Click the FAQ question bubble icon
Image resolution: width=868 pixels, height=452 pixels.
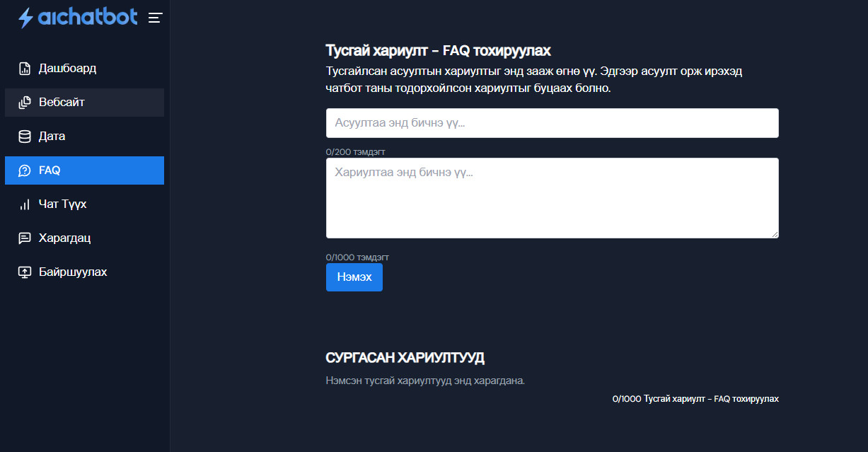pyautogui.click(x=25, y=170)
